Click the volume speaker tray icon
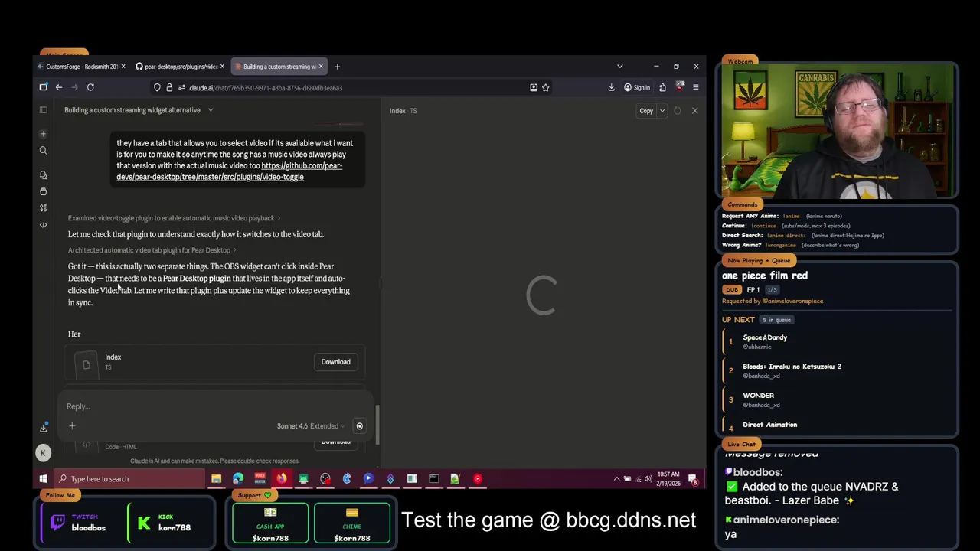 point(648,479)
